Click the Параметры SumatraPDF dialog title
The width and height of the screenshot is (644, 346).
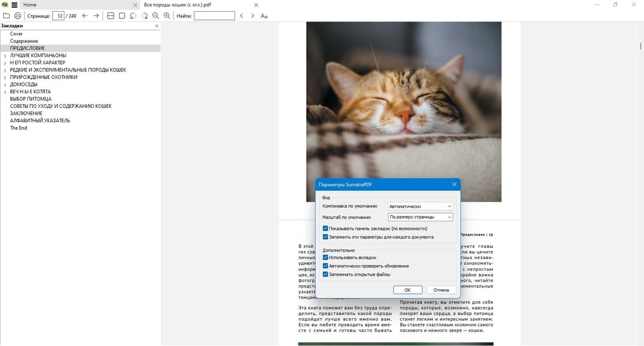tap(345, 185)
